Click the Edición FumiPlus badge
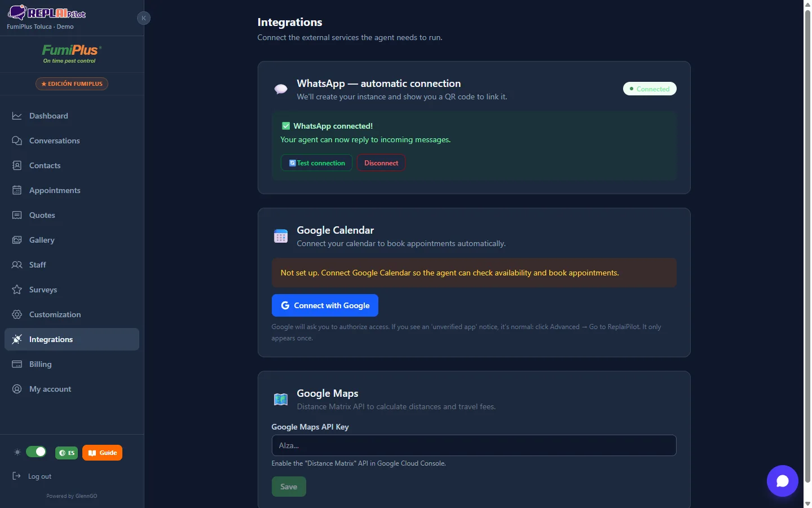 [x=72, y=84]
